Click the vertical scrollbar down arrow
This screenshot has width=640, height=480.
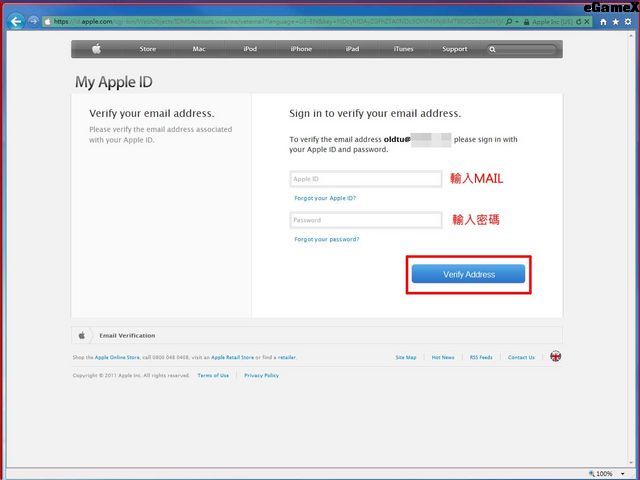pyautogui.click(x=631, y=464)
